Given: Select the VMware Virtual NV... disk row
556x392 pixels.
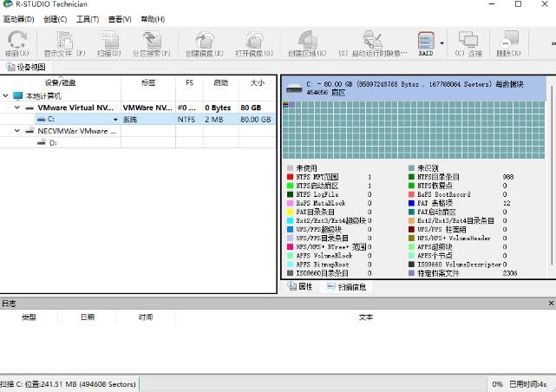Looking at the screenshot, I should point(138,108).
